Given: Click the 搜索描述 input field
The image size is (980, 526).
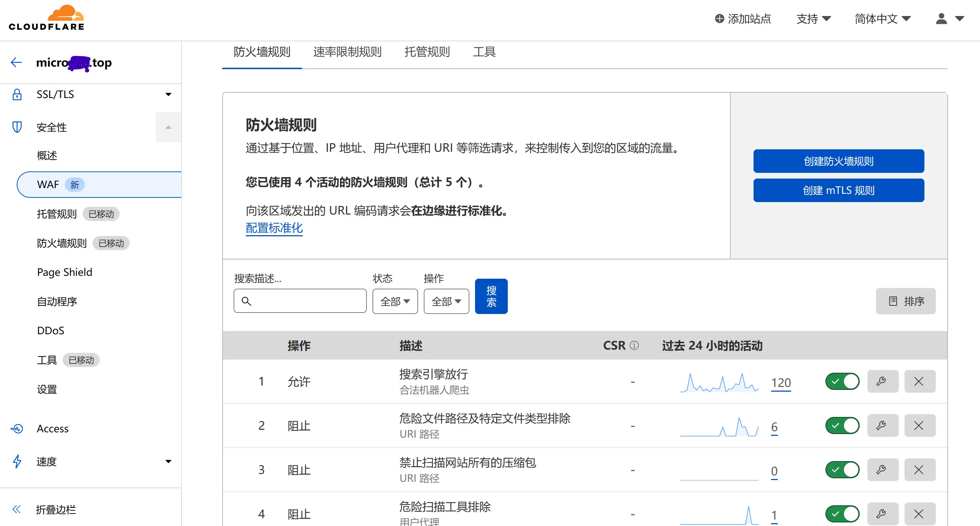Looking at the screenshot, I should [300, 301].
